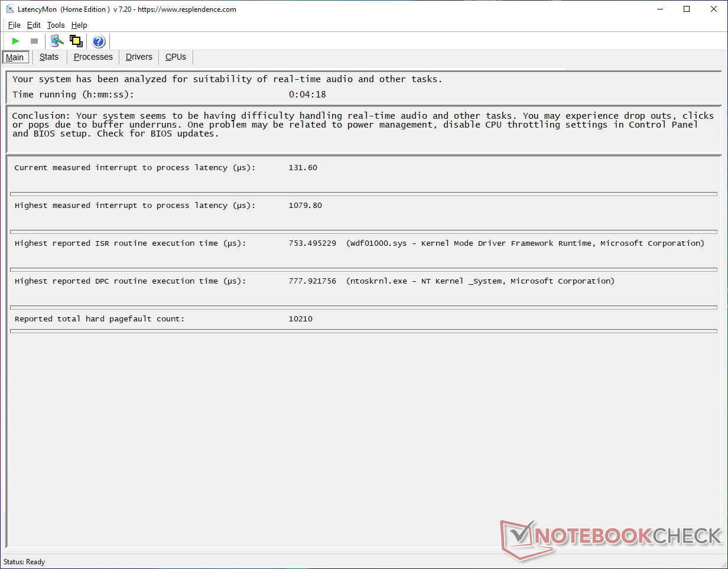Click the hard pagefault count 10210

pyautogui.click(x=300, y=319)
